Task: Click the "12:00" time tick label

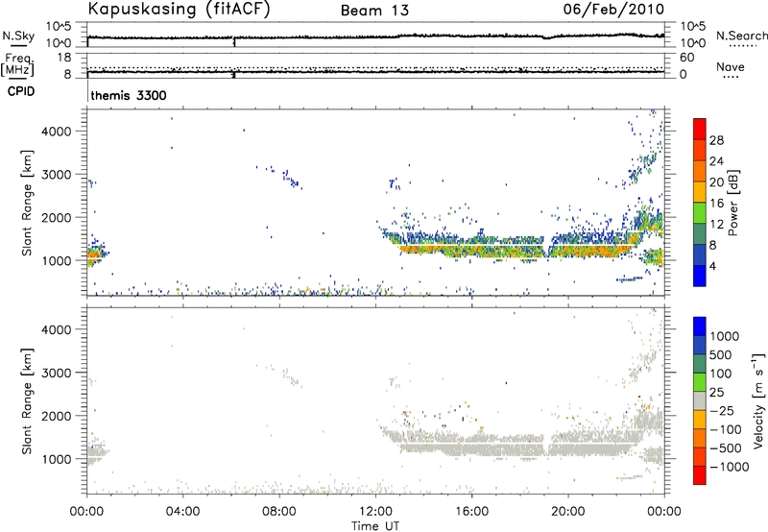Action: 375,512
